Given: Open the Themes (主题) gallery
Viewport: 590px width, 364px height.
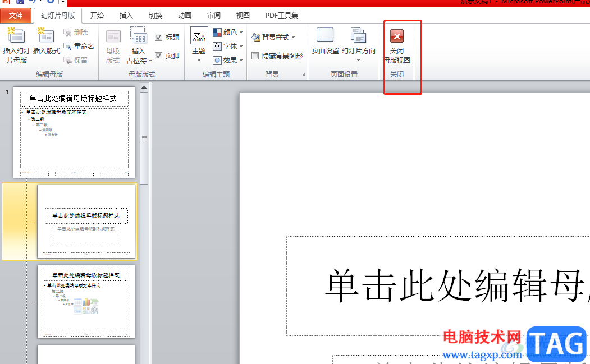Looking at the screenshot, I should [x=199, y=45].
